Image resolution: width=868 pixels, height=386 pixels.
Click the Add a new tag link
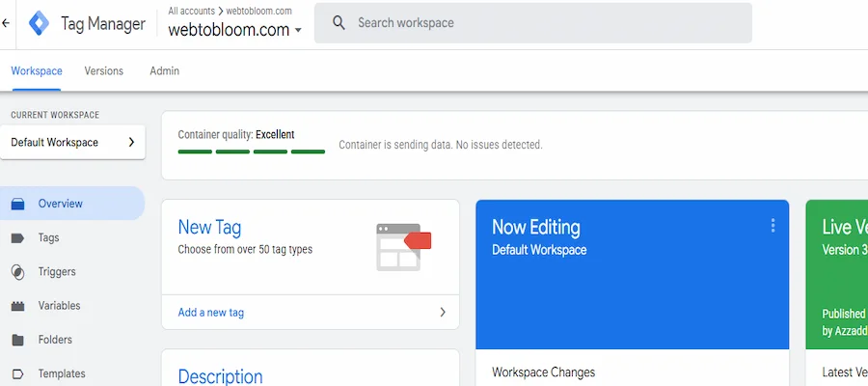point(211,313)
